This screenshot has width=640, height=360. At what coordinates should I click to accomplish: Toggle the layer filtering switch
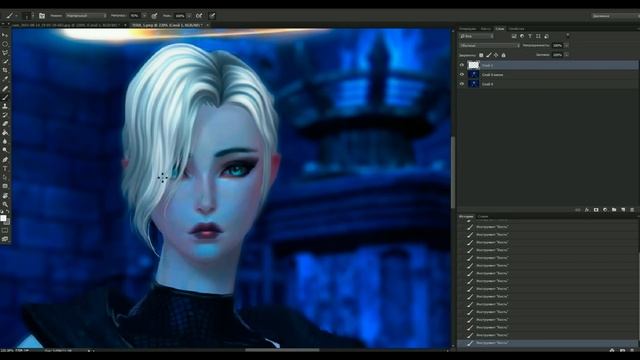tap(568, 36)
